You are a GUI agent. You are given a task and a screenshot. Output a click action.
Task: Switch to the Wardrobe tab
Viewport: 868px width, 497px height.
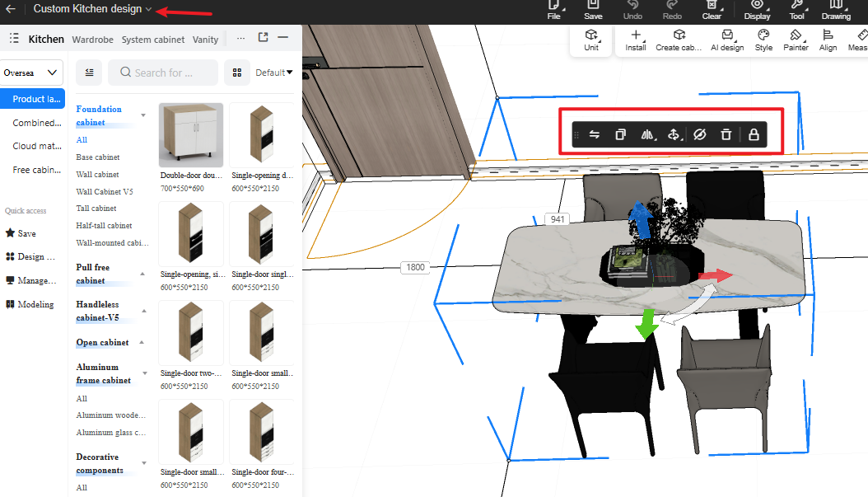coord(92,40)
